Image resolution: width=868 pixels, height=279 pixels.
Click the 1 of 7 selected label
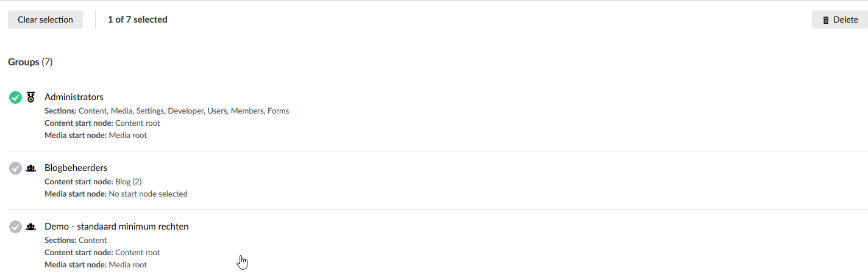click(137, 20)
